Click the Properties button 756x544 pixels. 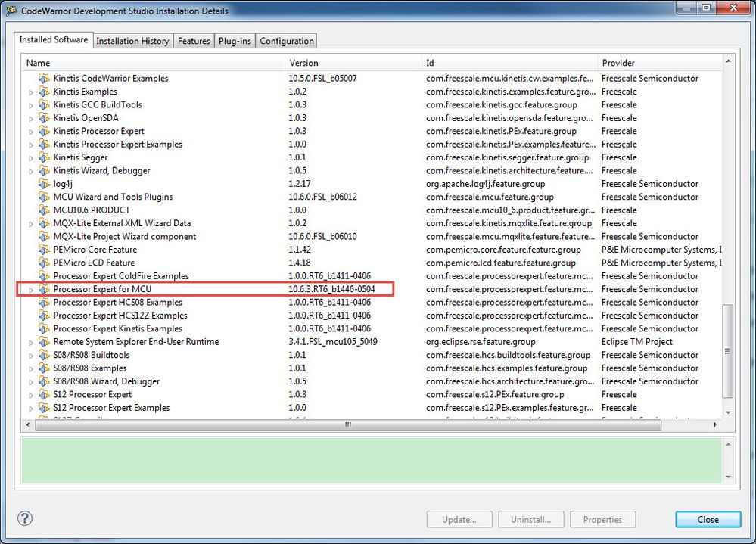click(602, 519)
